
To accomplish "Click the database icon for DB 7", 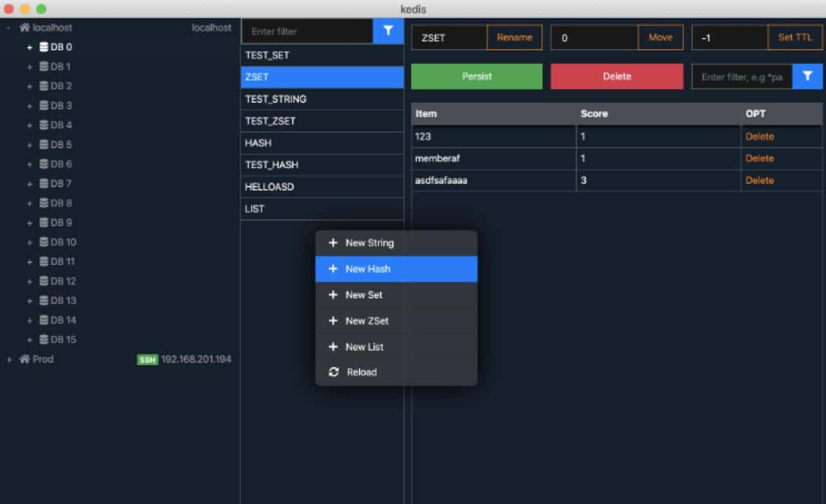I will (44, 184).
